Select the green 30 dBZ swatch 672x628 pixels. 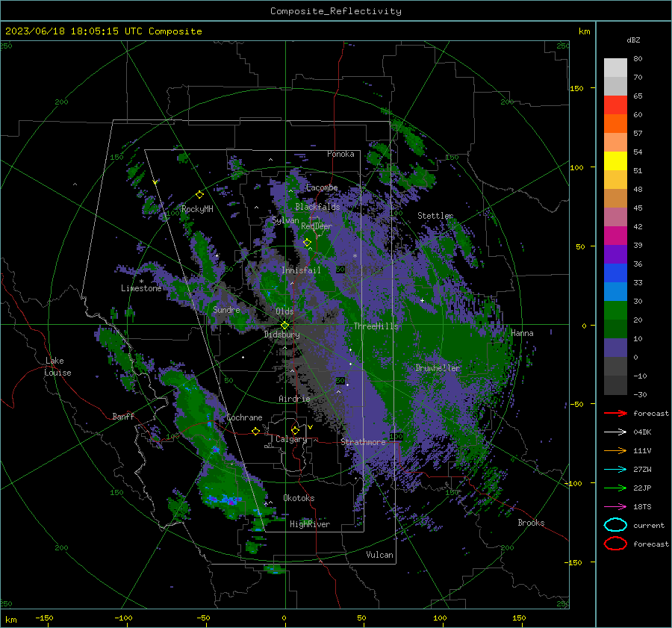tap(615, 311)
